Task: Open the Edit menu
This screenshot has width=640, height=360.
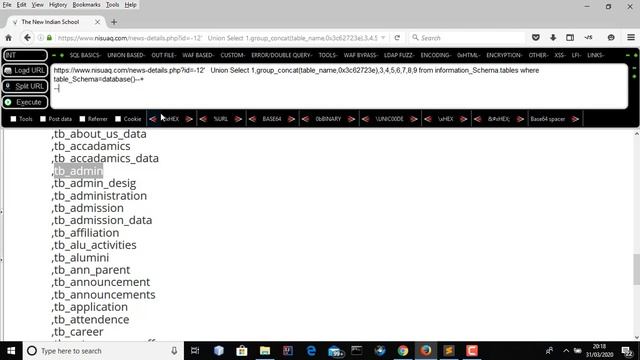Action: 21,5
